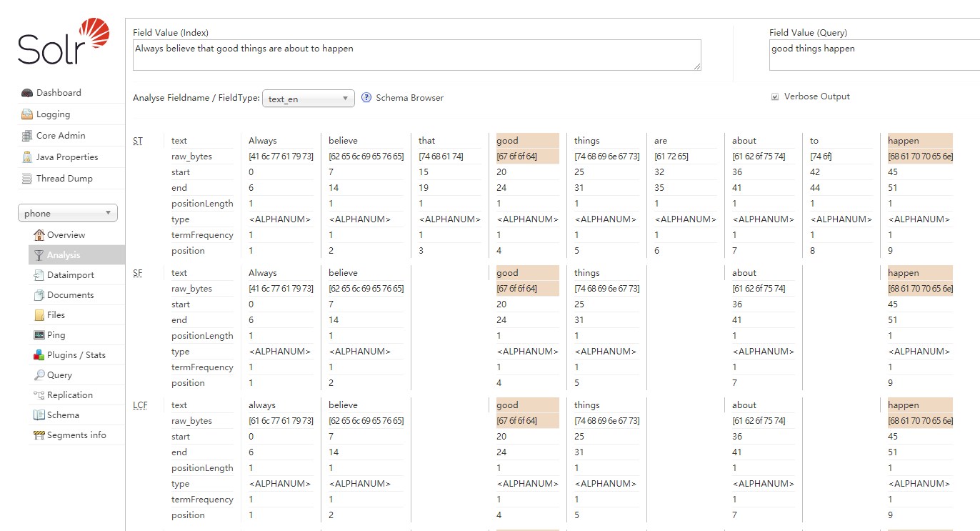Toggle the Verbose Output checkbox
The image size is (980, 531).
[775, 97]
